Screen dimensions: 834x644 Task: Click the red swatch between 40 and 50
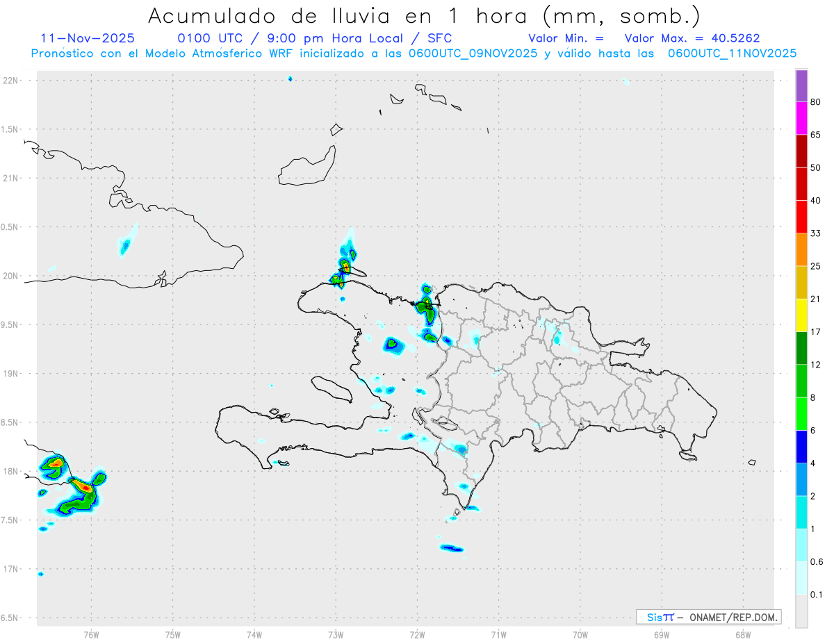pyautogui.click(x=801, y=184)
